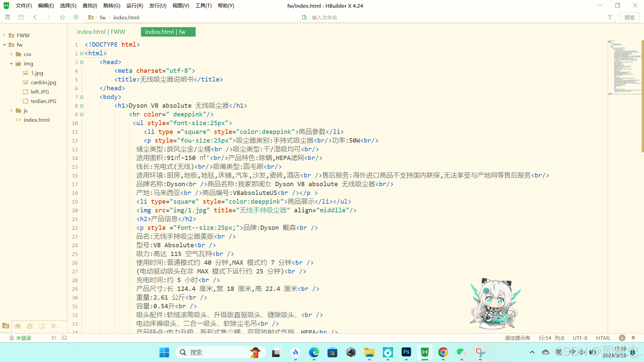Screen dimensions: 644x362
Task: Open the project manager folder icon at bottom
Action: [6, 326]
